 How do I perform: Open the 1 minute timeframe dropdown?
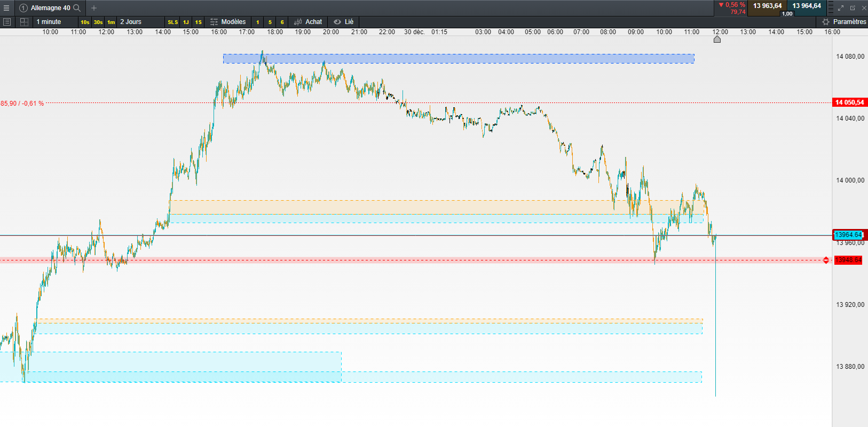pyautogui.click(x=56, y=22)
